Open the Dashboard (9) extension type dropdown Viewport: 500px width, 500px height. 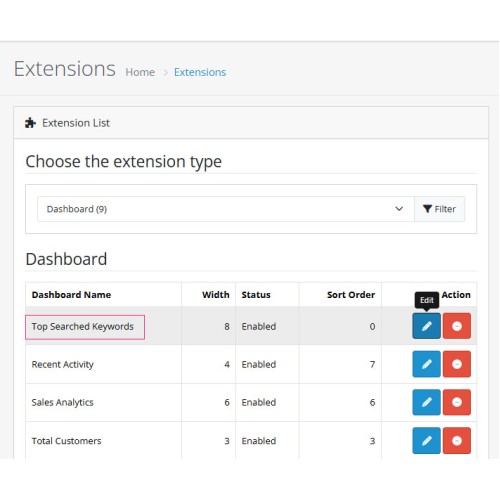pos(226,209)
